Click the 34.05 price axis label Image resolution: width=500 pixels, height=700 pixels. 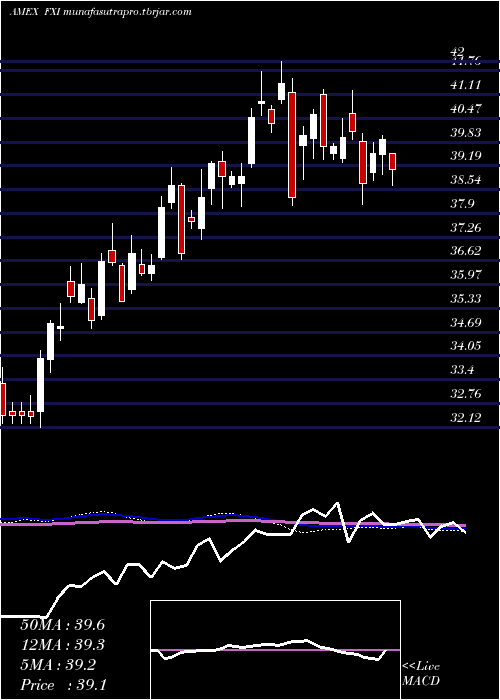(466, 346)
